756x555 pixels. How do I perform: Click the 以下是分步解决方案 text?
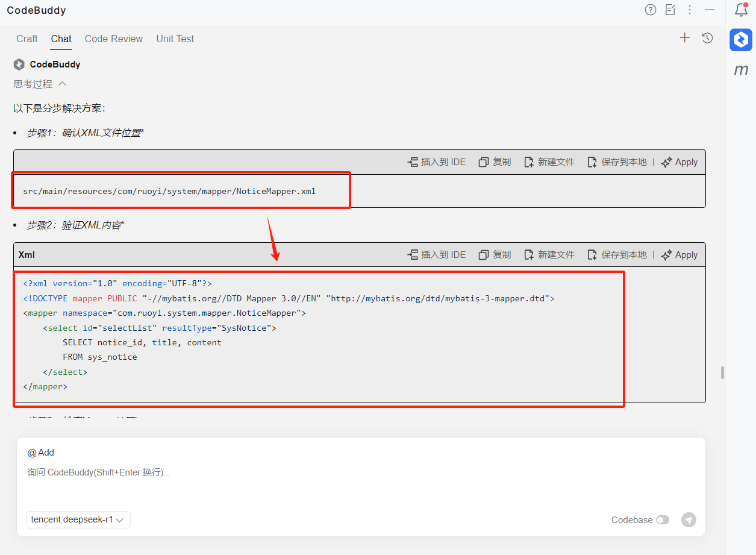[x=60, y=108]
